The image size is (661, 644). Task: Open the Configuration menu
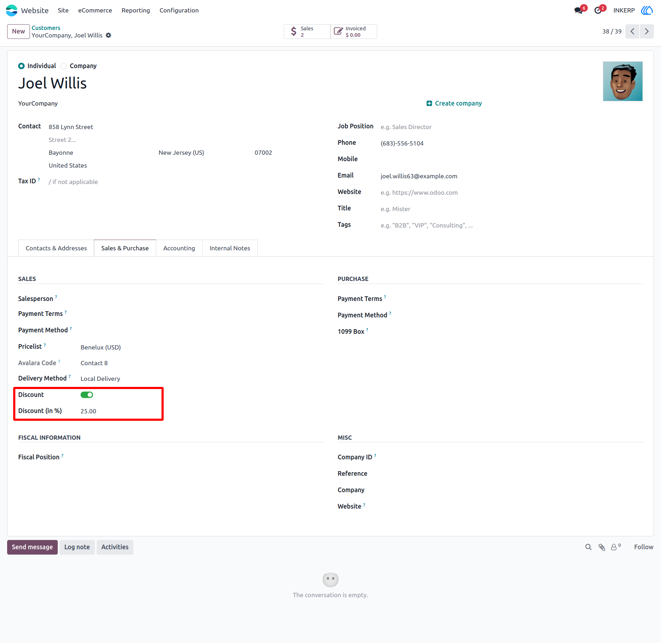point(179,10)
